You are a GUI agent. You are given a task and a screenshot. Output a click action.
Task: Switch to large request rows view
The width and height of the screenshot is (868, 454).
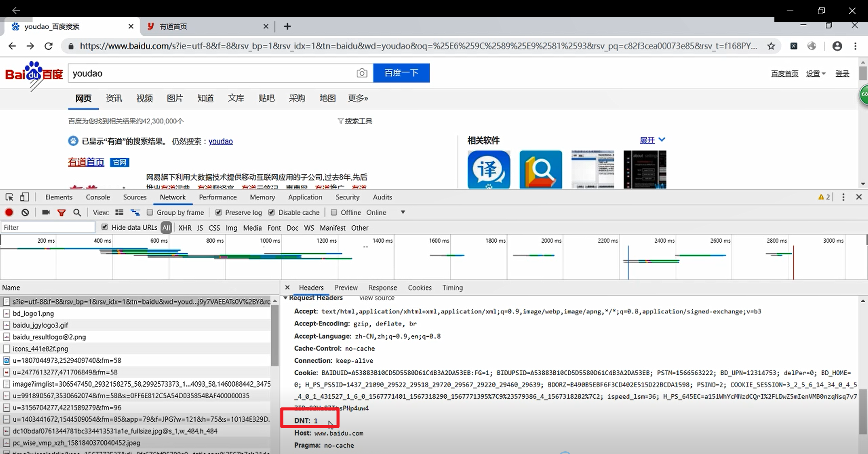coord(119,212)
